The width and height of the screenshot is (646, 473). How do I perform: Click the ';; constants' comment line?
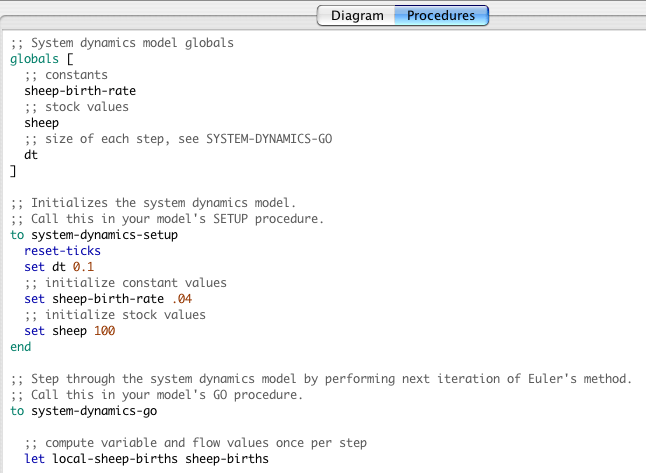coord(66,75)
